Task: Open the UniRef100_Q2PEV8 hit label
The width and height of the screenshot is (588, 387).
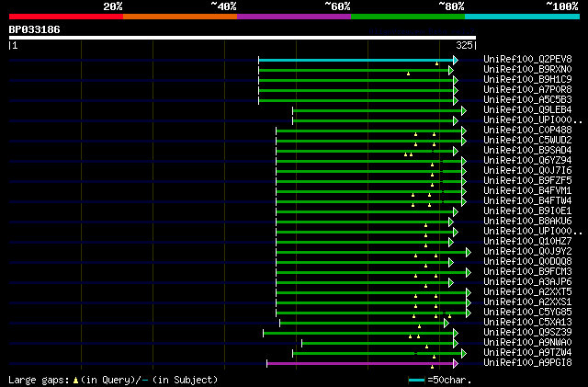Action: [527, 60]
